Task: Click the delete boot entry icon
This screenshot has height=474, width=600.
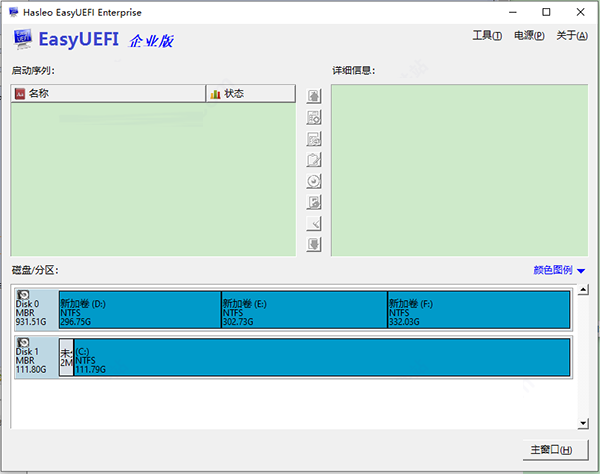Action: (x=314, y=139)
